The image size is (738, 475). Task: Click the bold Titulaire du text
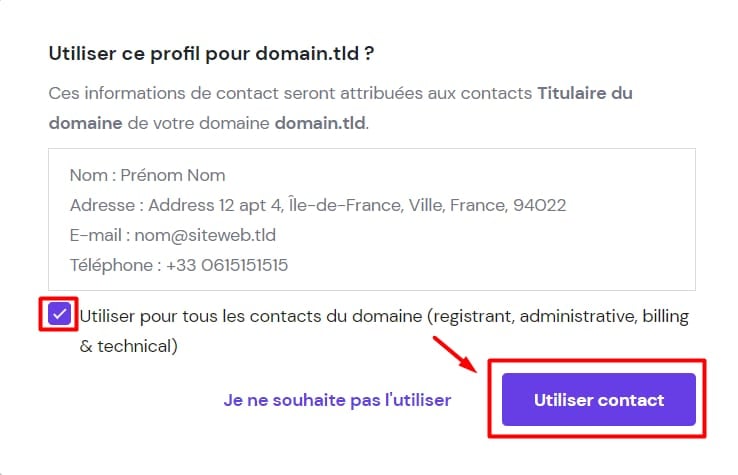pyautogui.click(x=585, y=94)
